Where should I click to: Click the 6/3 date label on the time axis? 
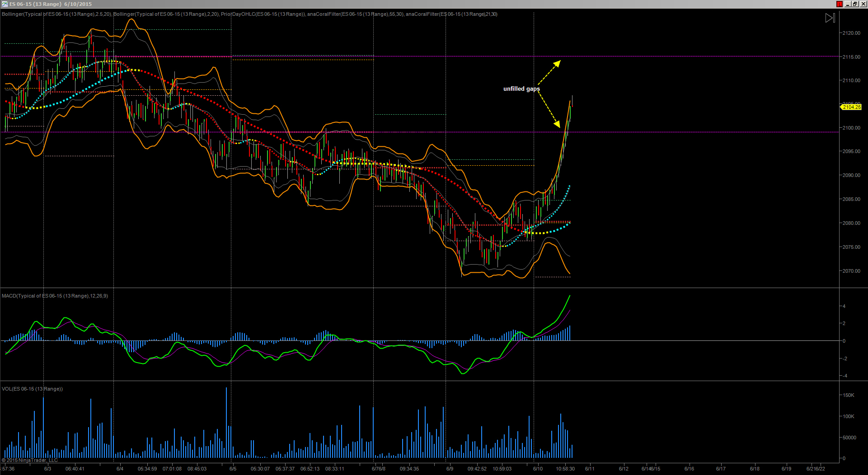point(47,469)
